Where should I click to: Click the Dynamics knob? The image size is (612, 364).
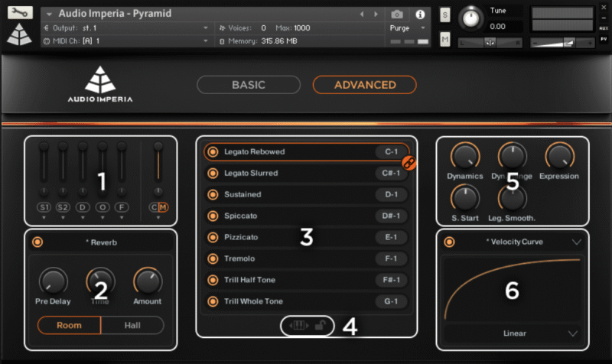465,156
